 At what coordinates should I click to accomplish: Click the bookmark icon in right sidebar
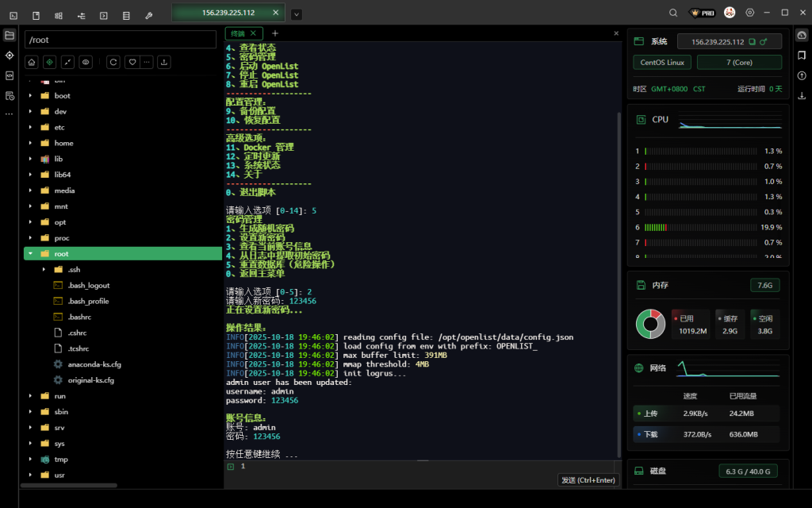[x=802, y=56]
